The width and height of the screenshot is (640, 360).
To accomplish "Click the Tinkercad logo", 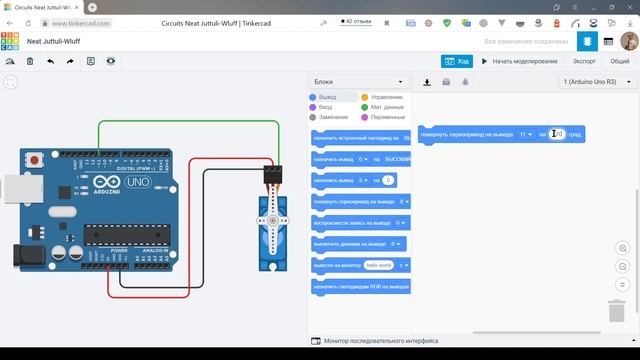I will pos(10,41).
